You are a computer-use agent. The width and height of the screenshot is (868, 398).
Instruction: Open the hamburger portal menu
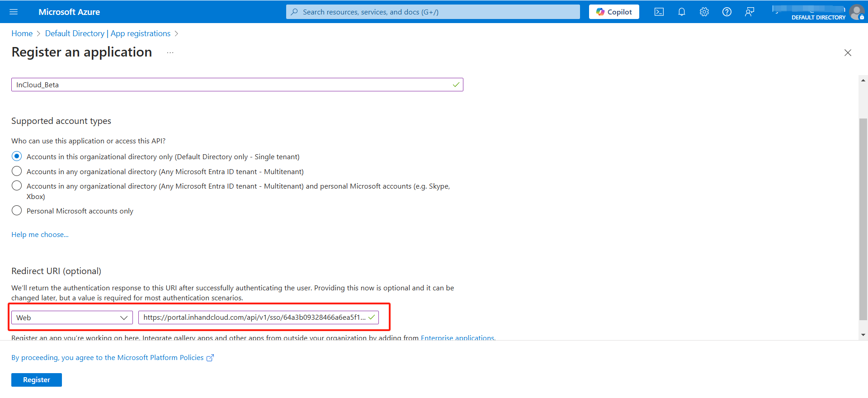pyautogui.click(x=14, y=12)
